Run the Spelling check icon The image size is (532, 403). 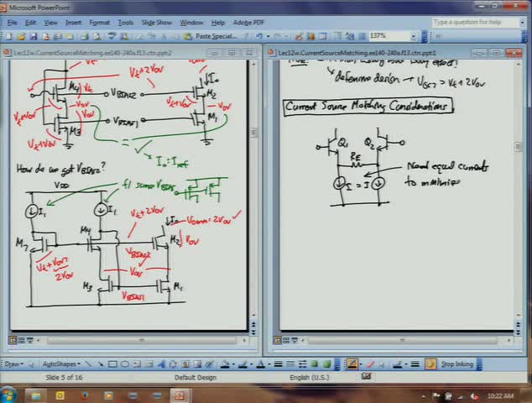112,36
